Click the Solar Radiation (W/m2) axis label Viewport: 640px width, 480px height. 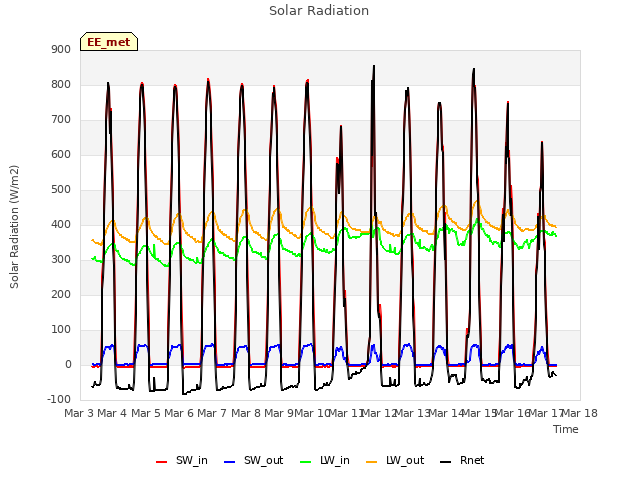point(14,227)
